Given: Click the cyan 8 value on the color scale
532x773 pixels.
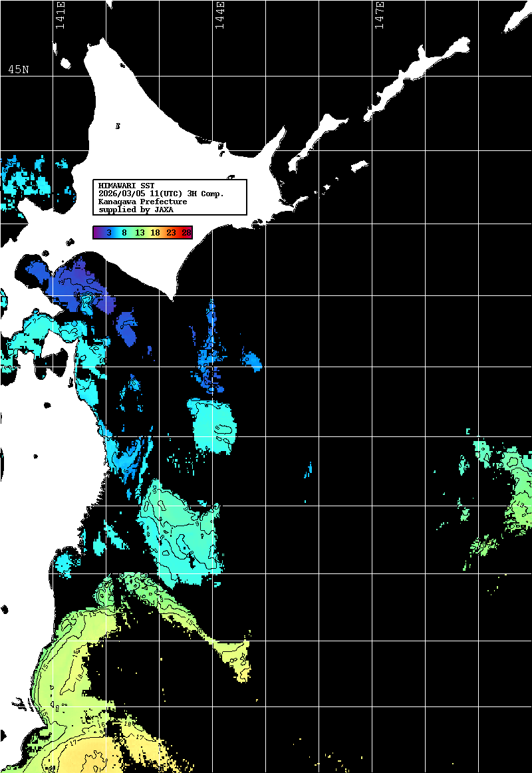Looking at the screenshot, I should coord(124,233).
